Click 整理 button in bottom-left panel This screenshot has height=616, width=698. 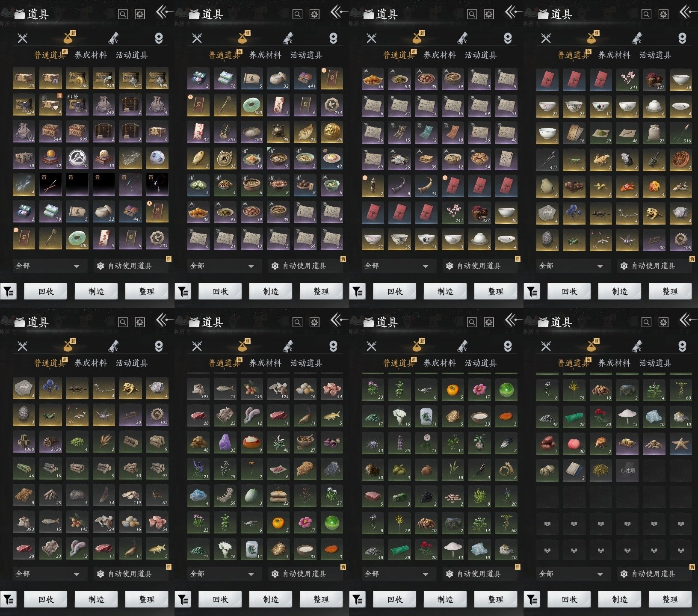(147, 599)
